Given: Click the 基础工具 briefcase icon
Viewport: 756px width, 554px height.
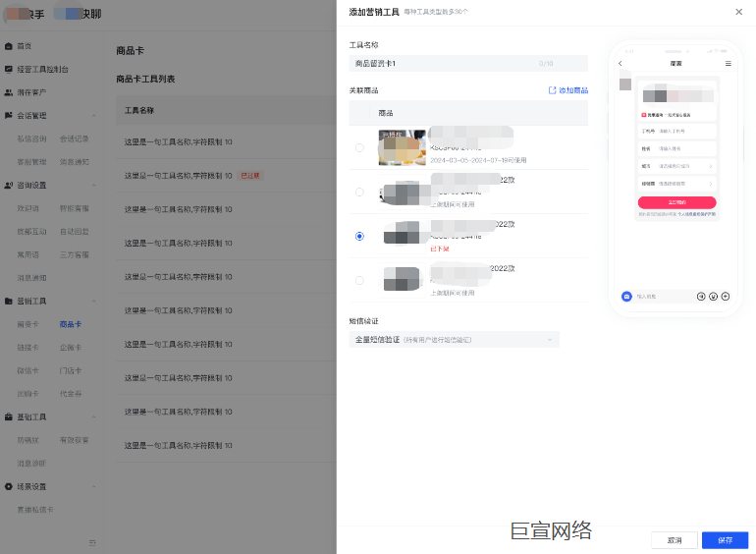Looking at the screenshot, I should click(8, 417).
